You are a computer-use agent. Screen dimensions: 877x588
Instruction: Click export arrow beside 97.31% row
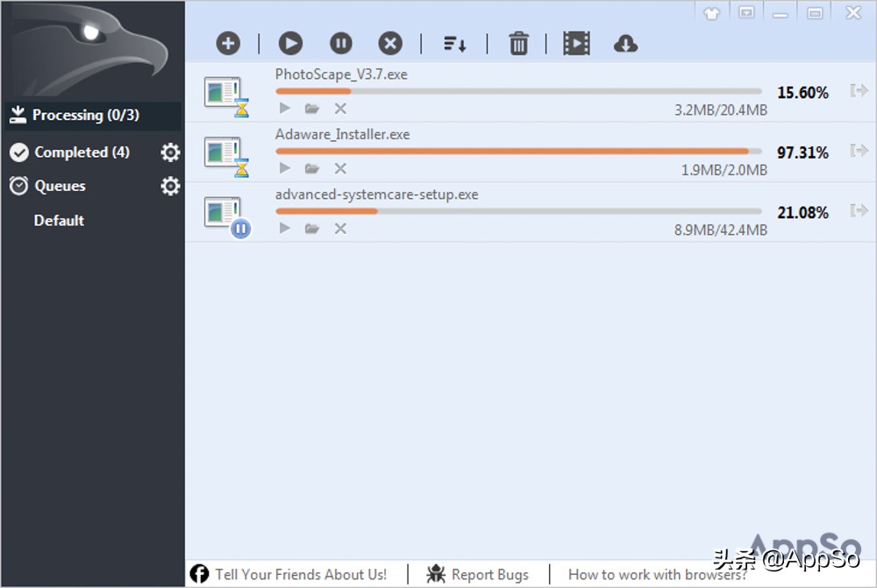[859, 151]
